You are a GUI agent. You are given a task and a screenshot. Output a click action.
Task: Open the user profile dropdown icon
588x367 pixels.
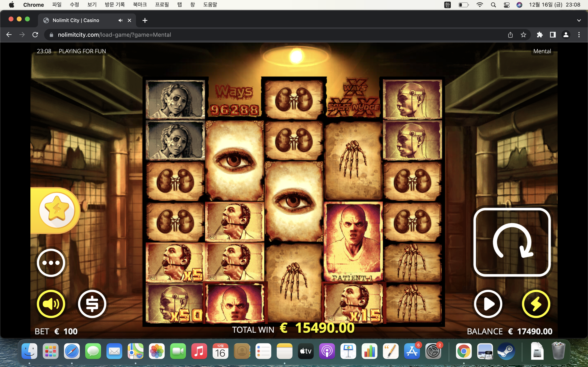point(566,35)
